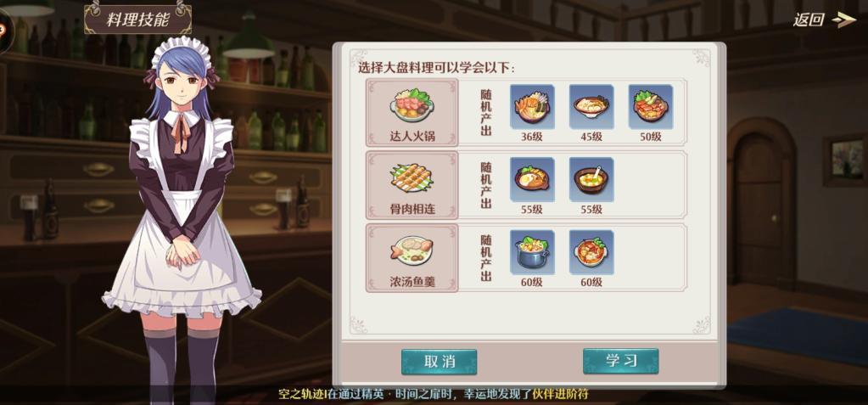Screen dimensions: 868x405
Task: Select the 骨肉相连 skewer dish icon
Action: coord(412,185)
